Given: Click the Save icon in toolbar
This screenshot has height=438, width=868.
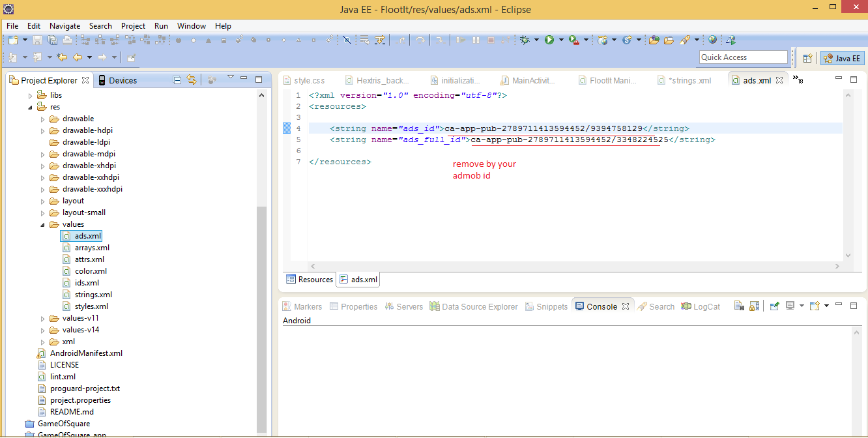Looking at the screenshot, I should (x=38, y=40).
